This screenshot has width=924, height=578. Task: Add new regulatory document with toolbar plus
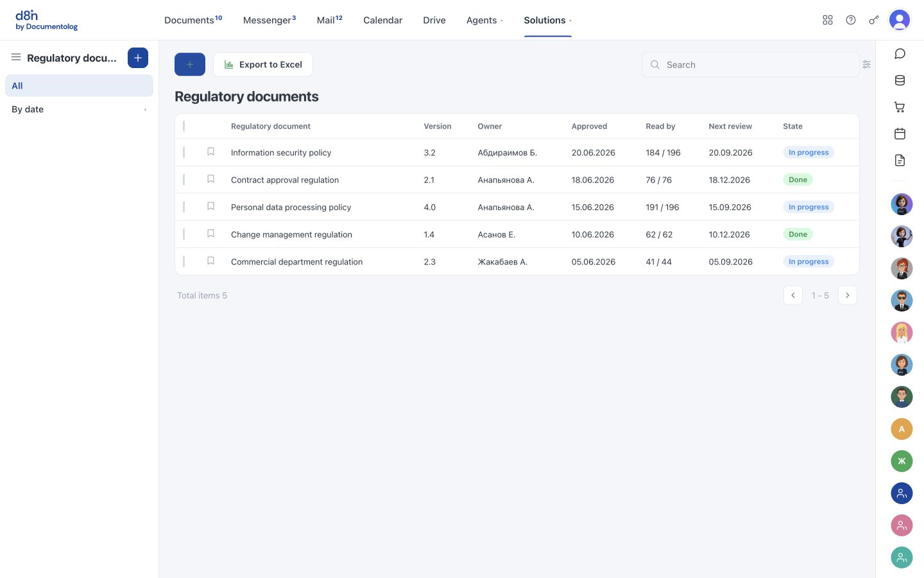coord(190,64)
